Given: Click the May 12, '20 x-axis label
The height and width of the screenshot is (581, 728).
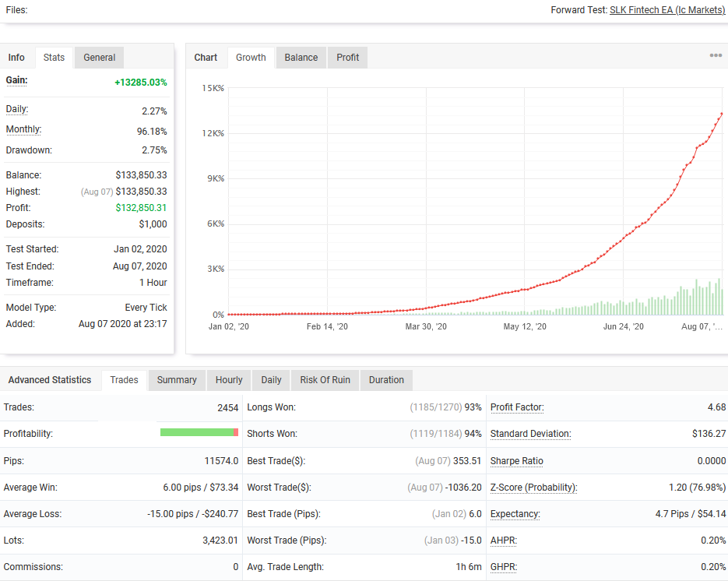Looking at the screenshot, I should point(525,326).
